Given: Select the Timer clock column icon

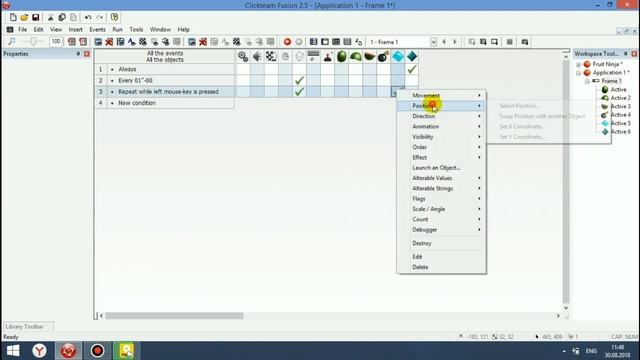Looking at the screenshot, I should click(x=285, y=57).
